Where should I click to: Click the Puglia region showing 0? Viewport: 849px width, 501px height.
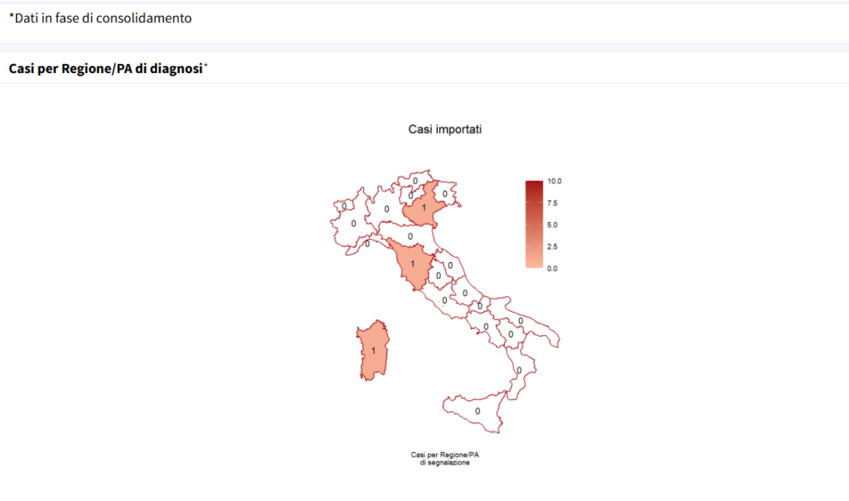click(521, 322)
